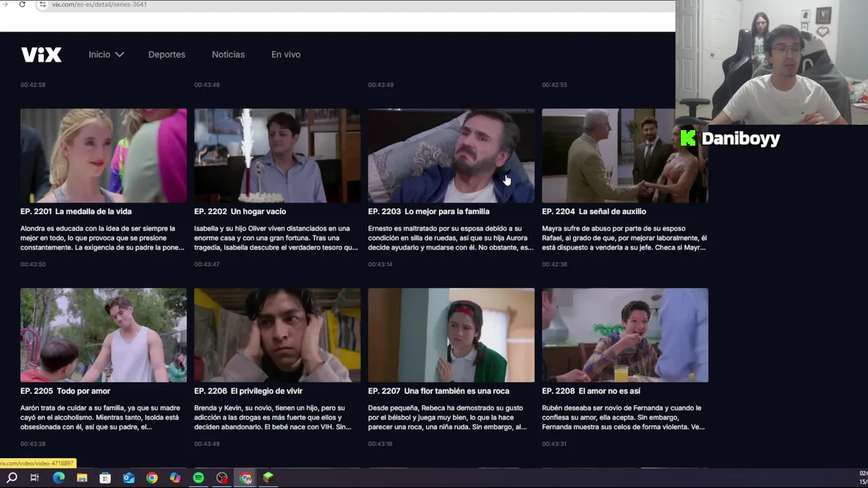Click the description starting 'Mayra sufre de abuso'

pos(624,238)
